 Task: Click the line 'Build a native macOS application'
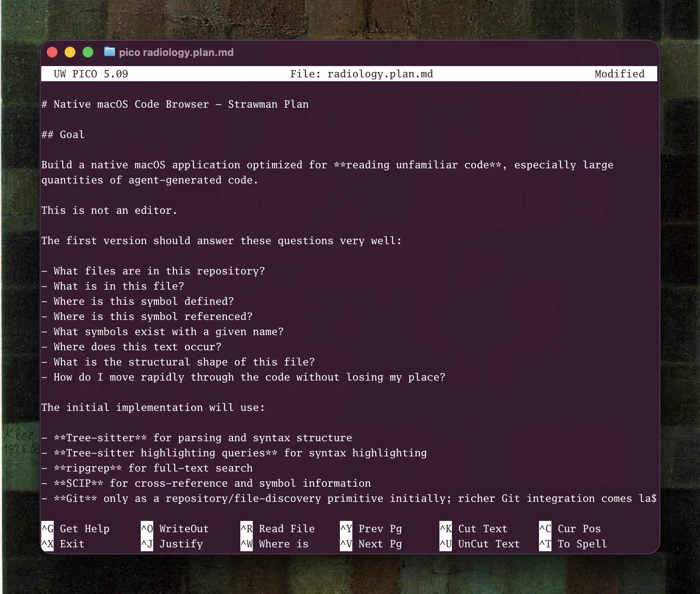pos(327,165)
